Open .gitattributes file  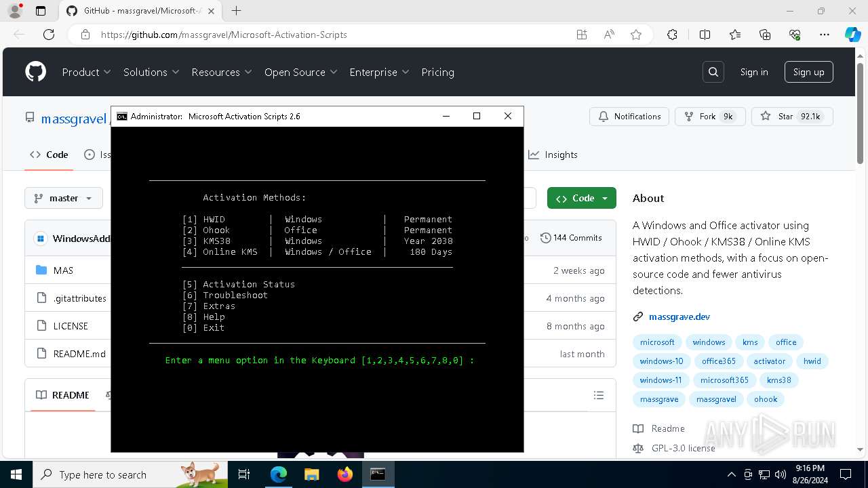click(x=80, y=298)
